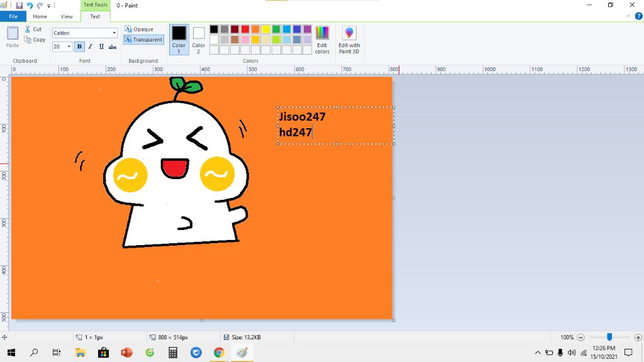Image resolution: width=644 pixels, height=362 pixels.
Task: Click the Save icon in title bar
Action: [19, 5]
